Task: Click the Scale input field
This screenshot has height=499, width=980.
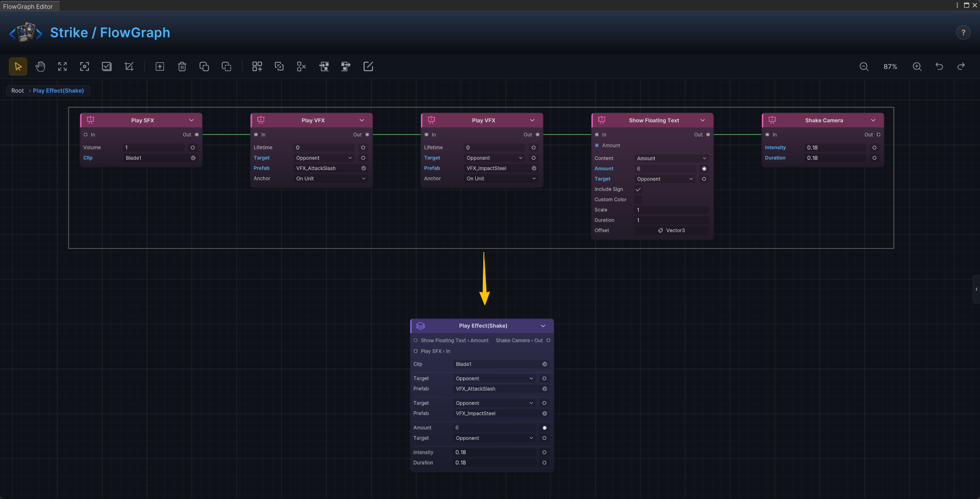Action: 672,210
